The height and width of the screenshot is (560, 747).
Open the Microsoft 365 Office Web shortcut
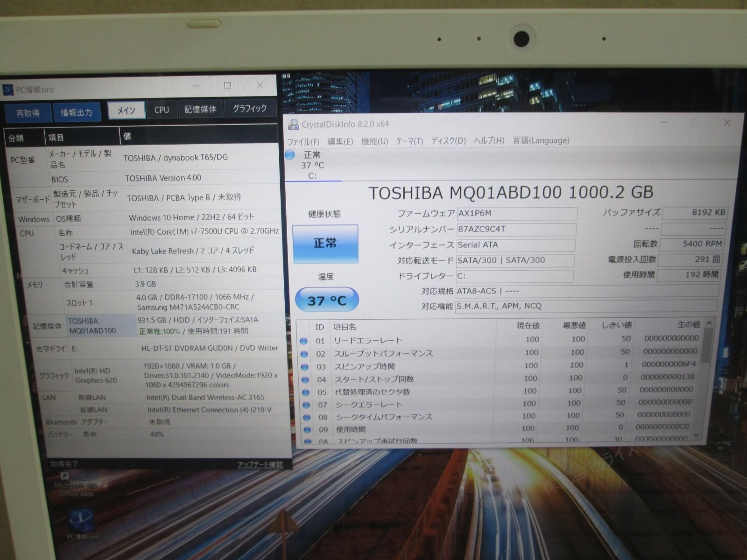point(76,484)
